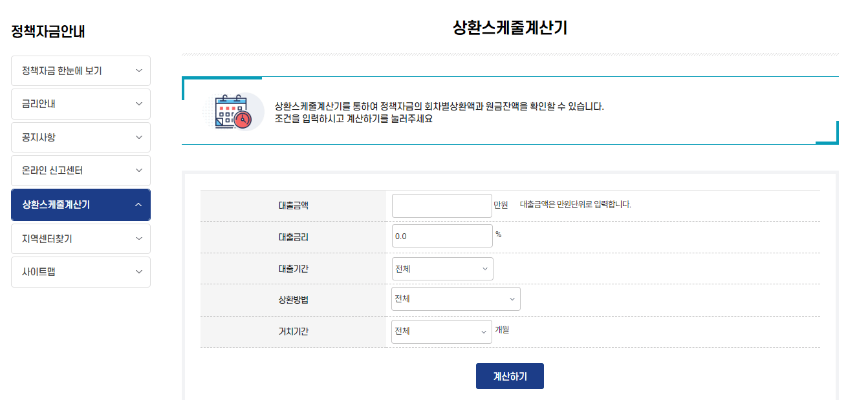Image resolution: width=868 pixels, height=400 pixels.
Task: Click the 사이트맵 menu label
Action: (39, 272)
